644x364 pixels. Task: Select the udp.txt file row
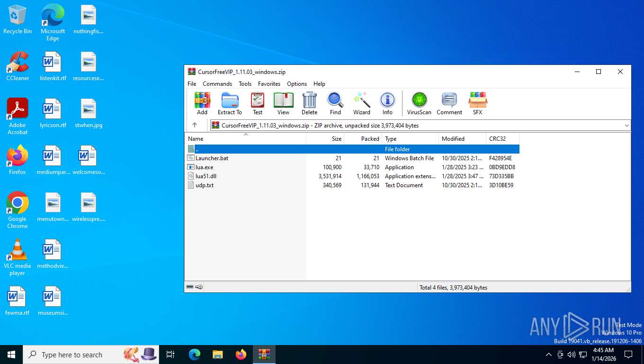click(352, 185)
